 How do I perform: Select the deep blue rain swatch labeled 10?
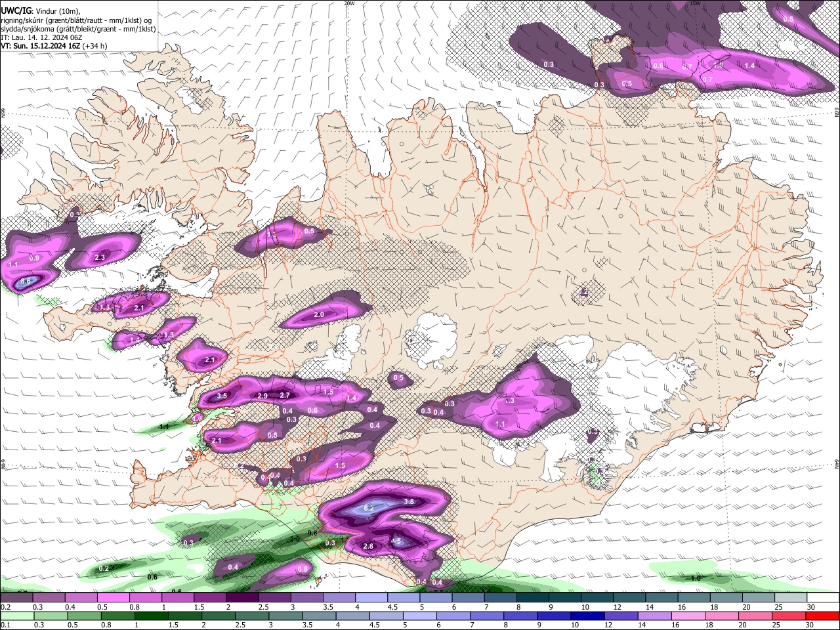click(x=588, y=616)
